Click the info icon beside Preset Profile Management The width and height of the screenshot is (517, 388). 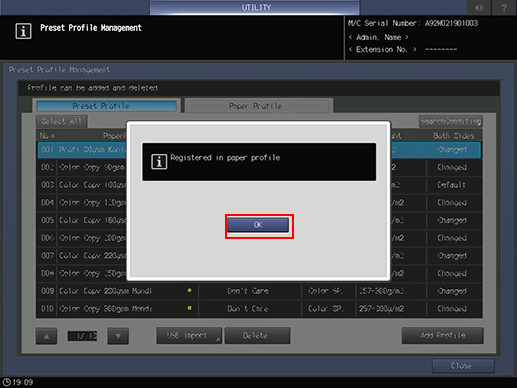(x=23, y=31)
